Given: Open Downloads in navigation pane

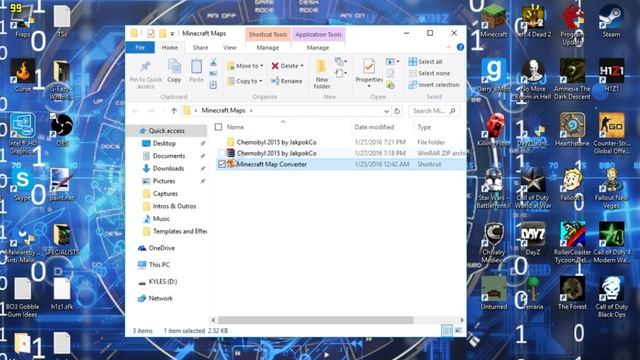Looking at the screenshot, I should [168, 168].
